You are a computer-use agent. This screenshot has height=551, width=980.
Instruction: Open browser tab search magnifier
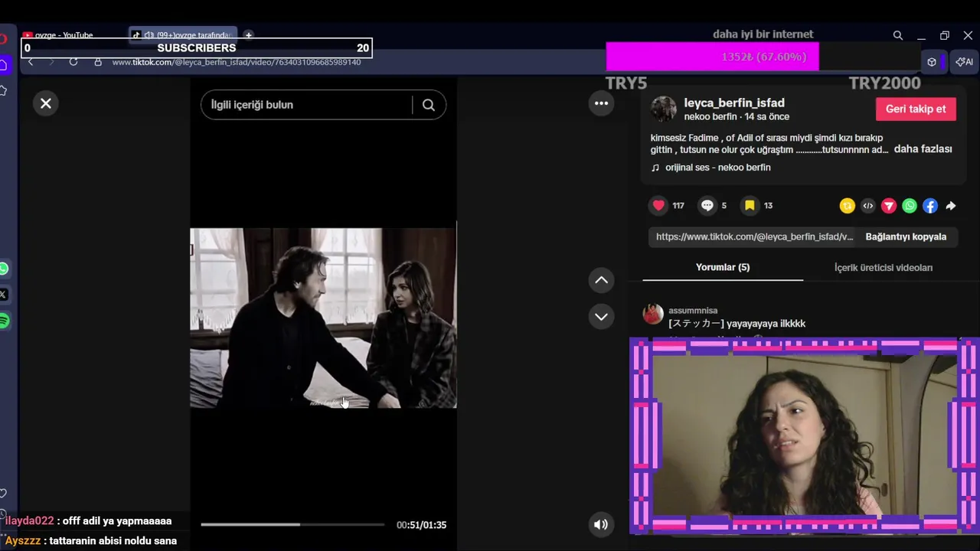tap(898, 35)
